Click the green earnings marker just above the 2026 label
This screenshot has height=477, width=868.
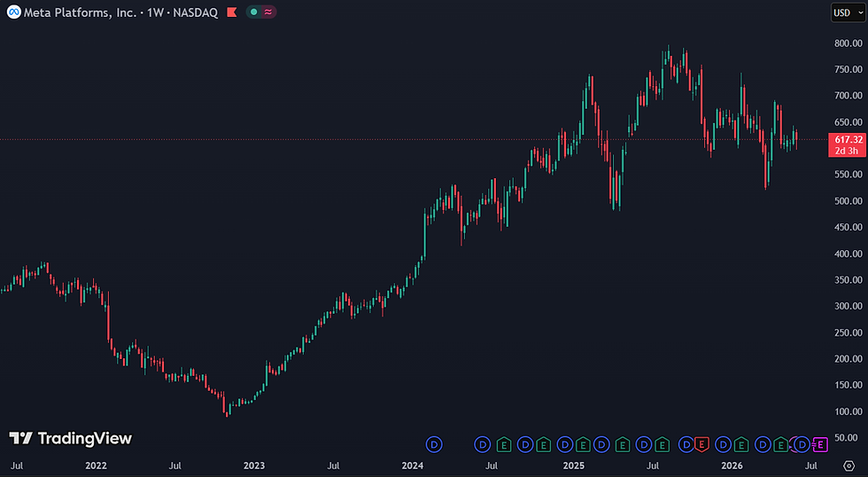(x=741, y=444)
